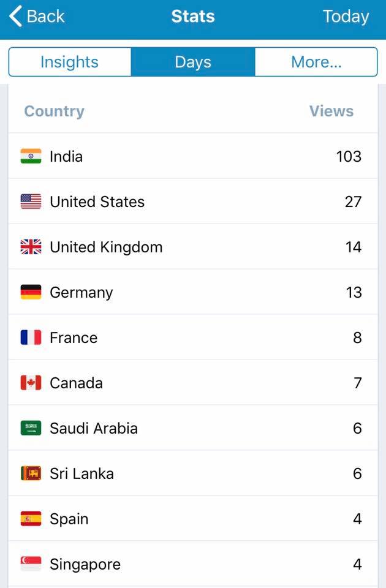Image resolution: width=386 pixels, height=588 pixels.
Task: Open the More... tab options
Action: coord(316,62)
